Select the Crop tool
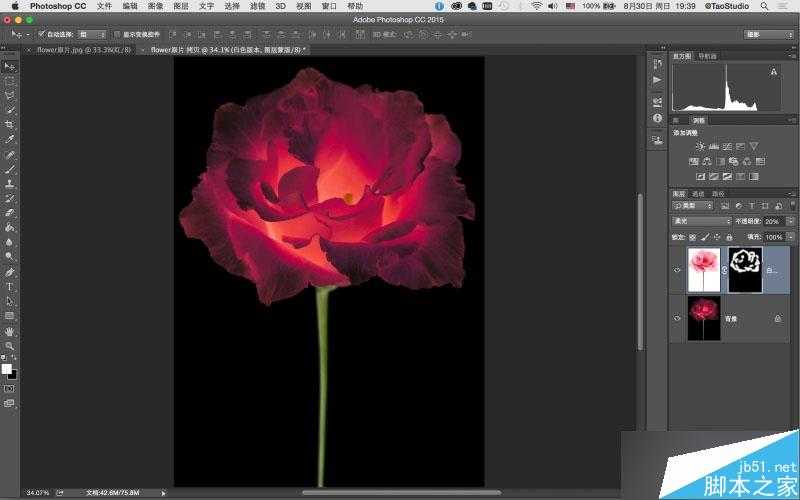This screenshot has width=800, height=500. click(x=10, y=125)
